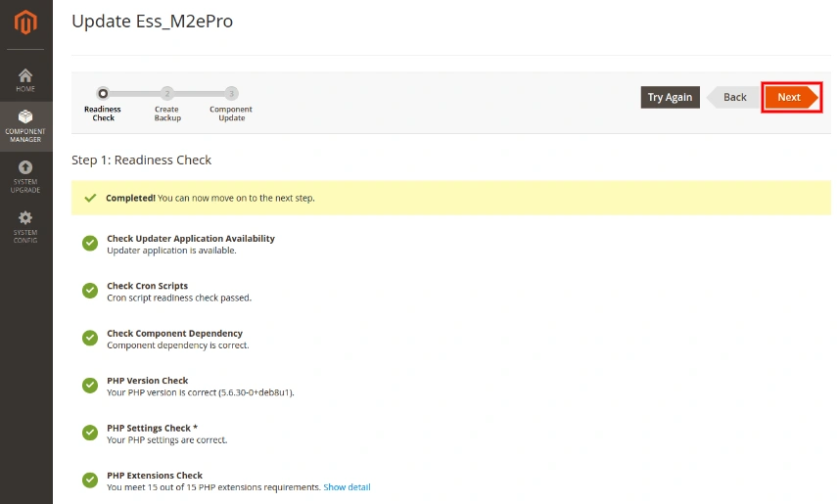Select the Create Backup step circle

[167, 94]
